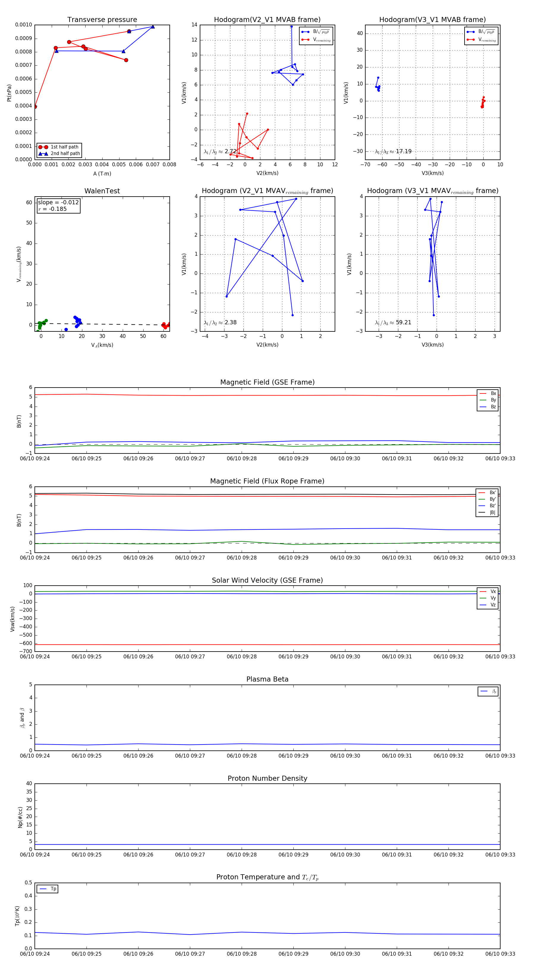
Task: Click the λ1/λ2 ≈ 2.72 annotation
Action: click(220, 151)
